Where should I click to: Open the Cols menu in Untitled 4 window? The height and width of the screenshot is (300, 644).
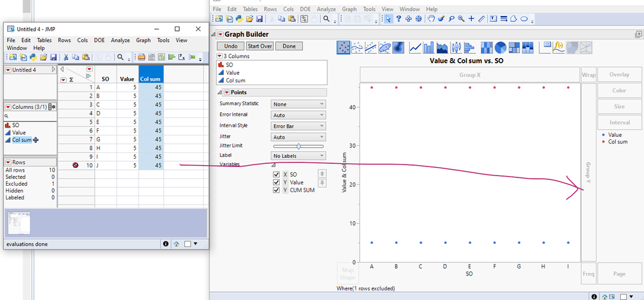tap(82, 40)
